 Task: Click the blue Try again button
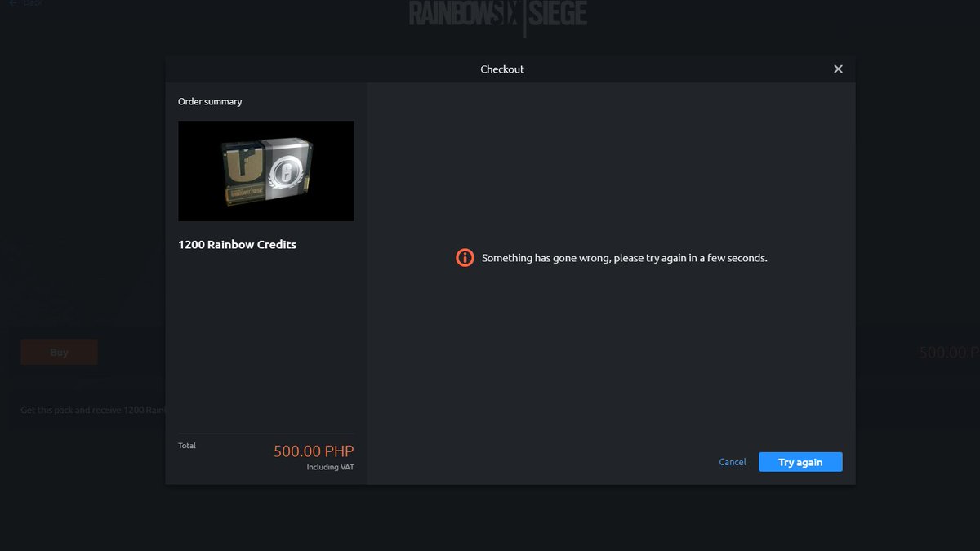click(x=800, y=462)
